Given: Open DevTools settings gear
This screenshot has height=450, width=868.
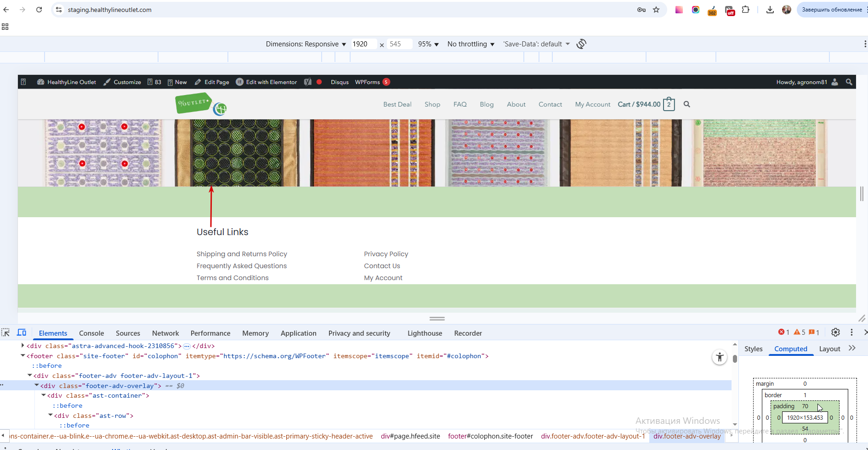Looking at the screenshot, I should click(835, 332).
